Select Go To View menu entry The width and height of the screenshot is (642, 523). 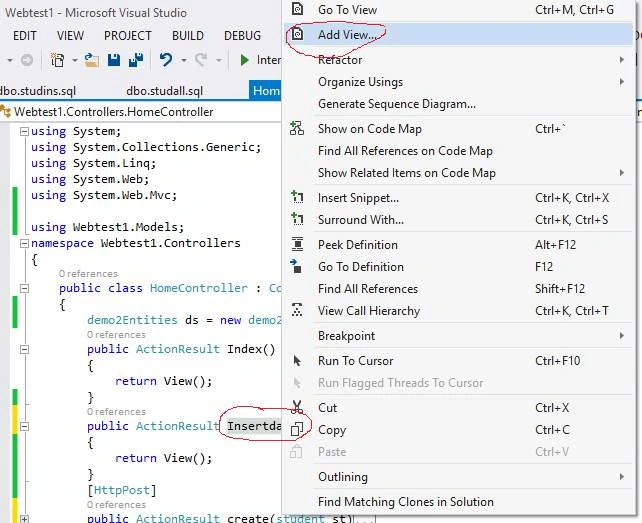(459, 9)
